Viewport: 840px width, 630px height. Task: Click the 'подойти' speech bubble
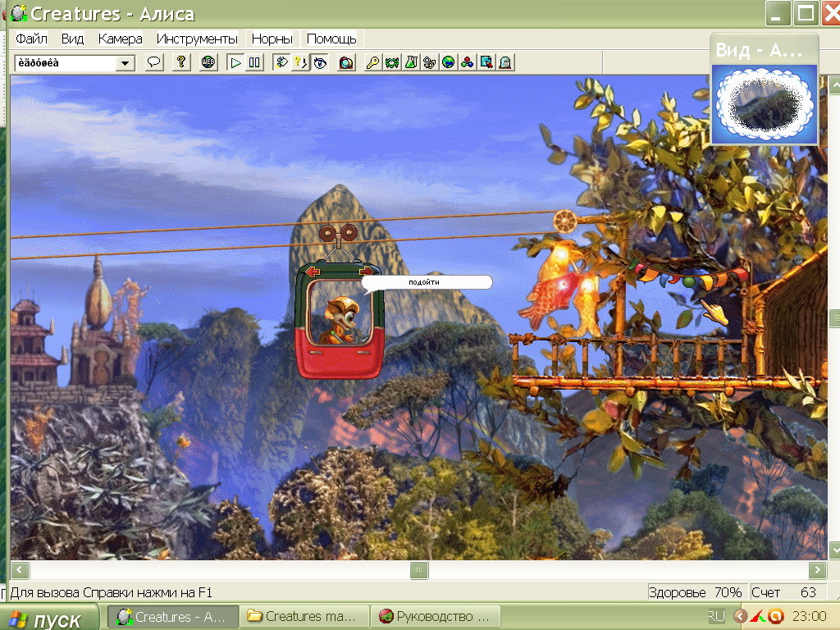(x=427, y=282)
